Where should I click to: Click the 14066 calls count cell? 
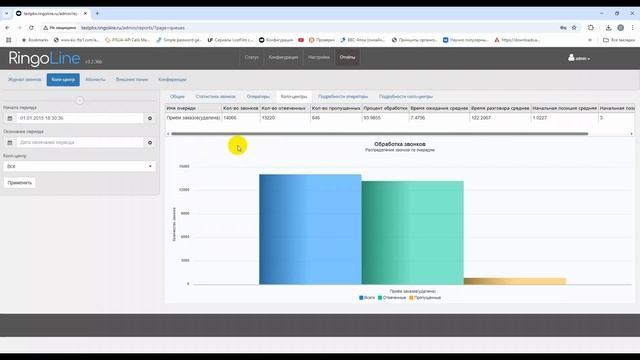coord(241,118)
